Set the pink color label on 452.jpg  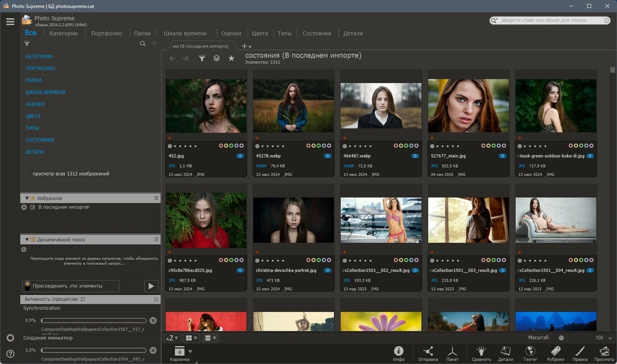(221, 146)
